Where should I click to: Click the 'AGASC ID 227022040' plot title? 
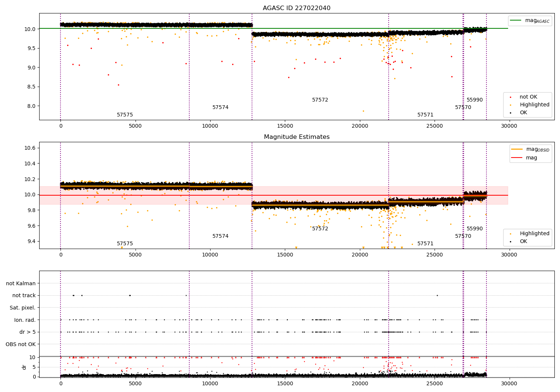pos(296,8)
